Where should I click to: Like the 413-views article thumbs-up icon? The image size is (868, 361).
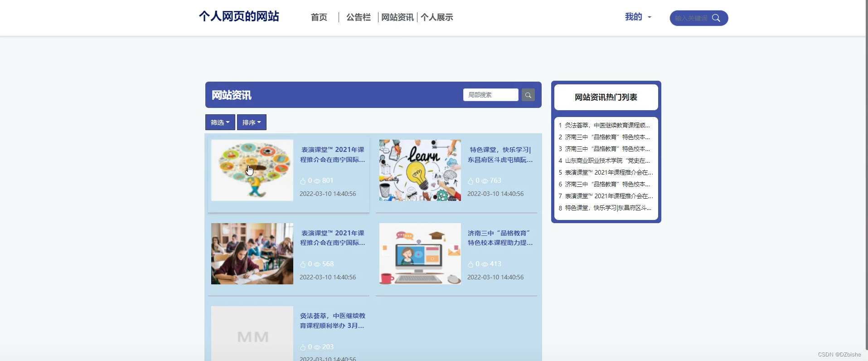tap(470, 264)
